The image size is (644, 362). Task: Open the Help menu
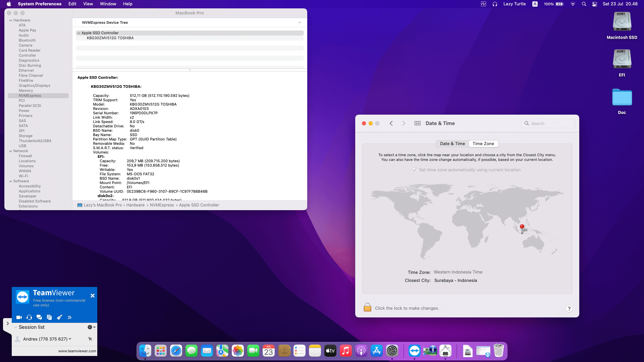[x=128, y=4]
